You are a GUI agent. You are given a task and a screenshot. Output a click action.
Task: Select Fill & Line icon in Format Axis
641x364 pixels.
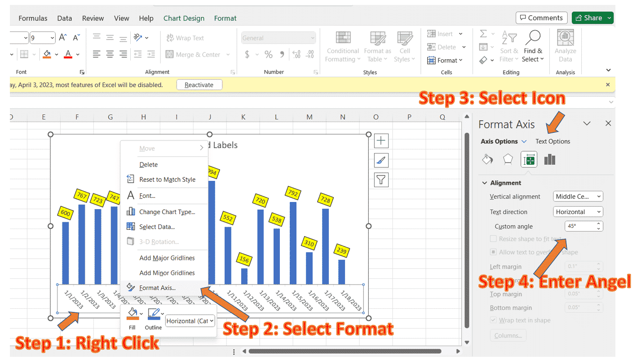click(x=487, y=159)
